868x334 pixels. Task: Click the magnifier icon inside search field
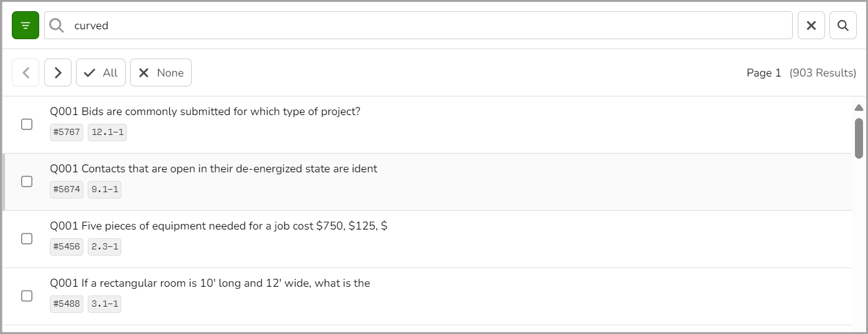pyautogui.click(x=57, y=26)
